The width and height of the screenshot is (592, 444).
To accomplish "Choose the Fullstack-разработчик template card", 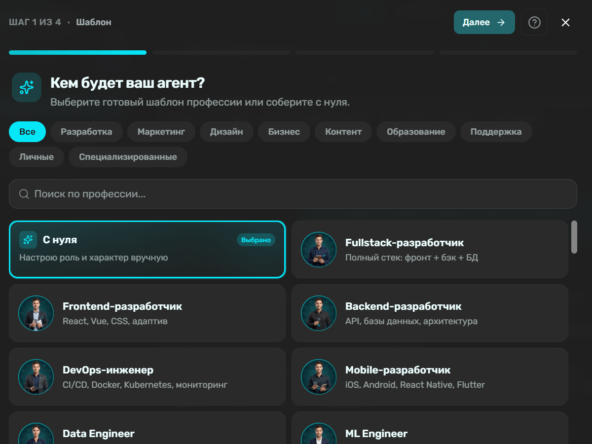I will point(430,249).
